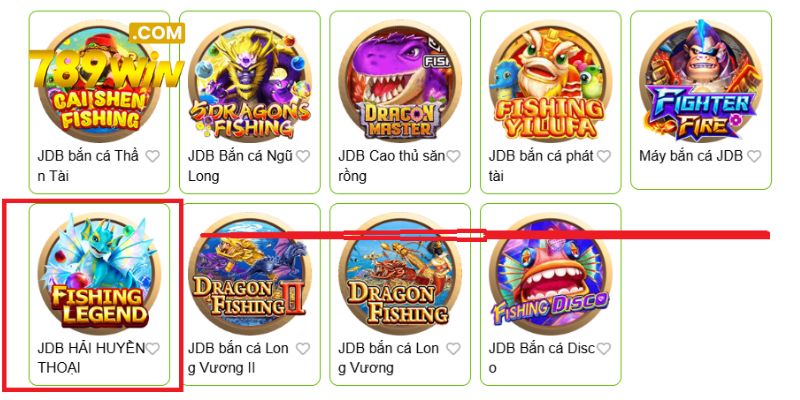Screen dimensions: 800x400
Task: Select the Fishing Disco game icon
Action: tap(551, 273)
